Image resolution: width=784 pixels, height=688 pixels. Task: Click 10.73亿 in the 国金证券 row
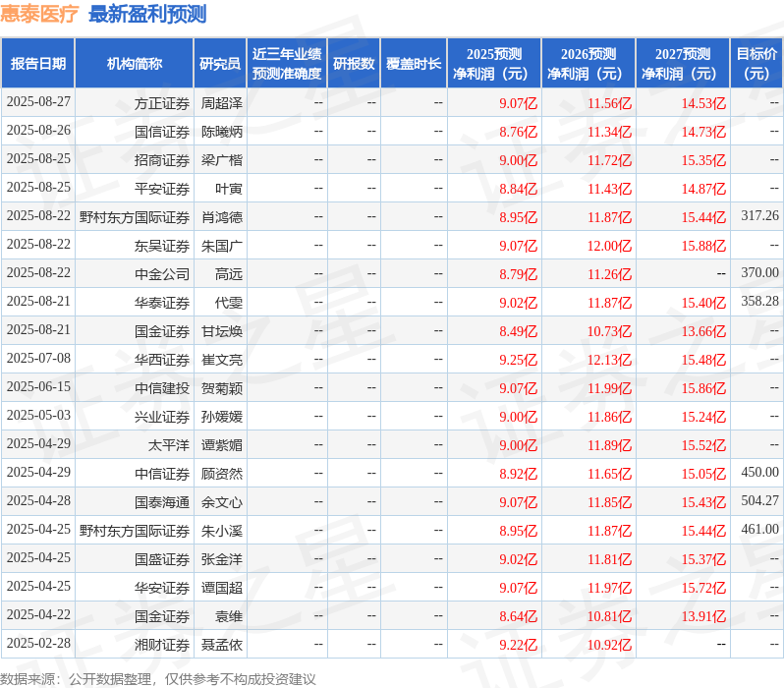[609, 332]
